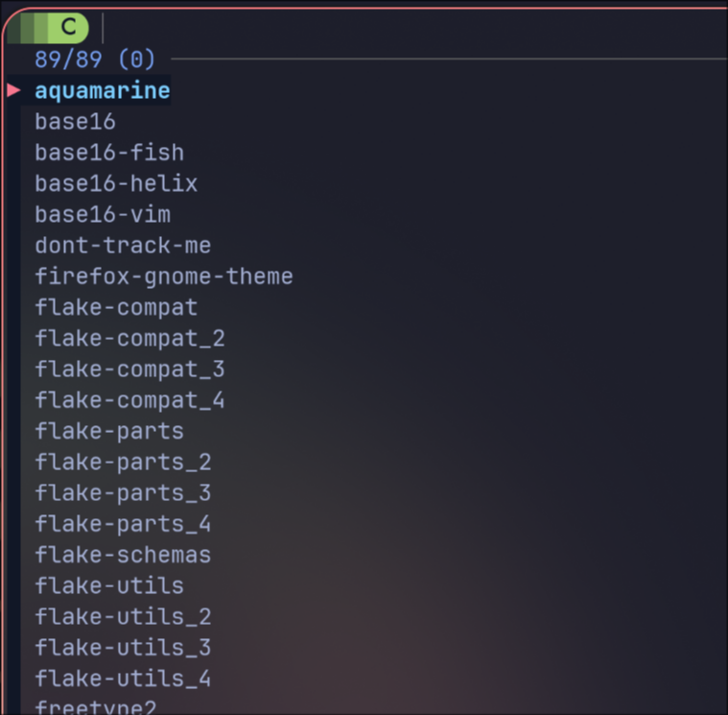Choose dont-track-me entry
Viewport: 728px width, 715px height.
tap(123, 246)
